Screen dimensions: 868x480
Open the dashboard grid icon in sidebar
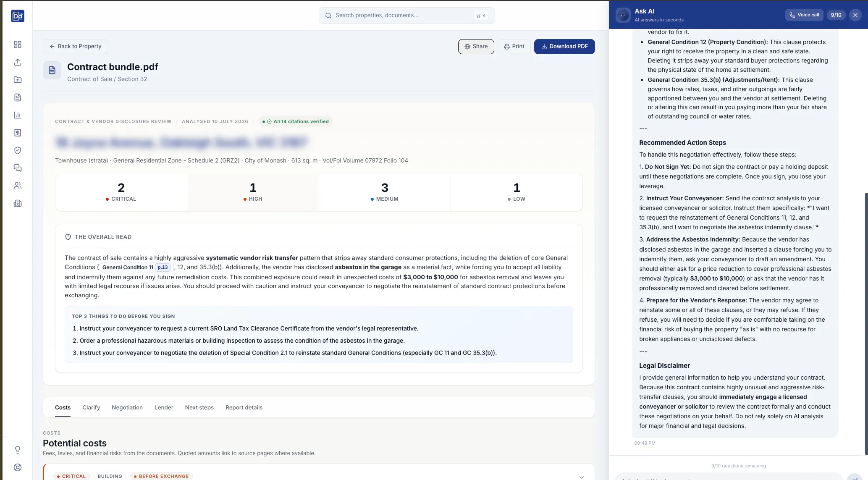(18, 45)
